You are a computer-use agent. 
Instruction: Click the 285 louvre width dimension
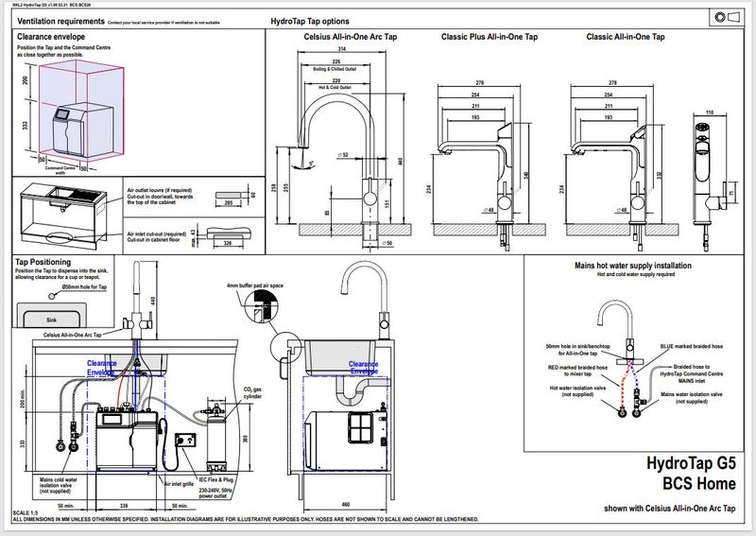click(x=229, y=203)
